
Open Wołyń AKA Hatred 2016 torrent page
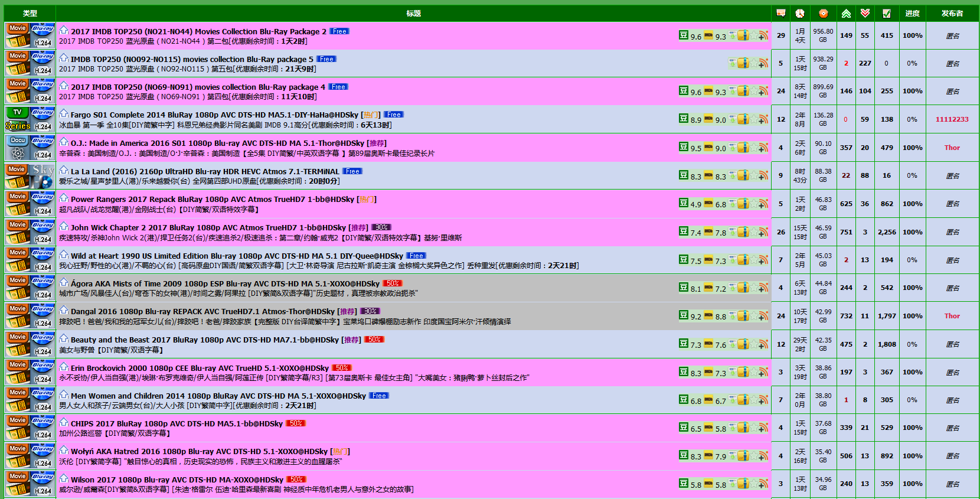coord(199,451)
